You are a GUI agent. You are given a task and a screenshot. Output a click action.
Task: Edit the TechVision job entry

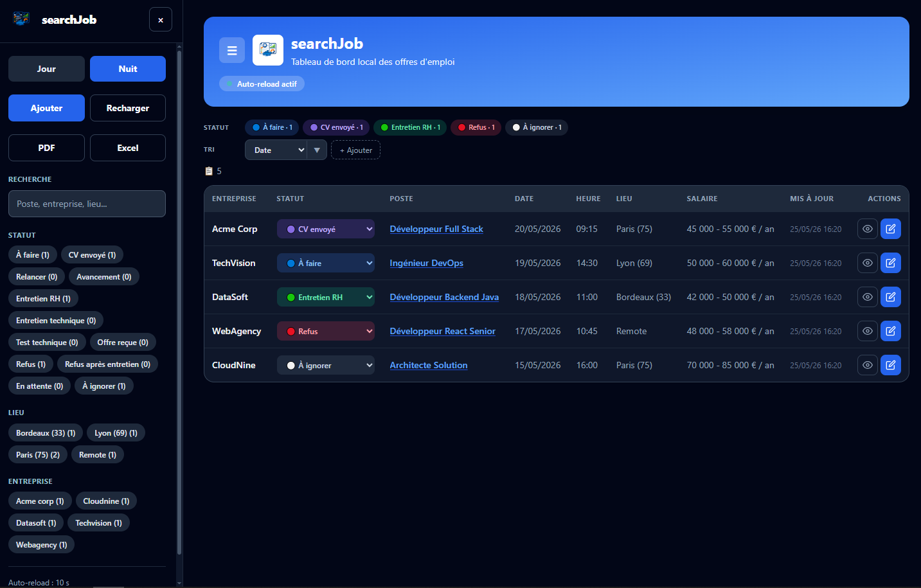(891, 263)
